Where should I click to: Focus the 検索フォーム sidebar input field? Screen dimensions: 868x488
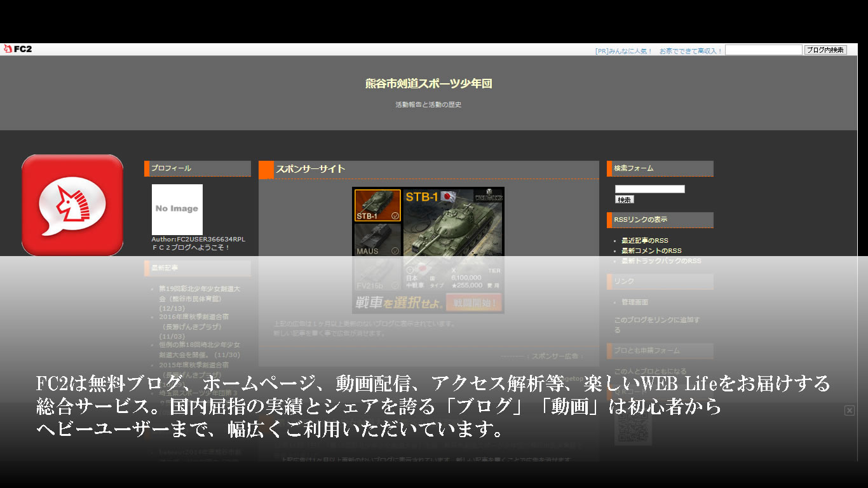(650, 189)
